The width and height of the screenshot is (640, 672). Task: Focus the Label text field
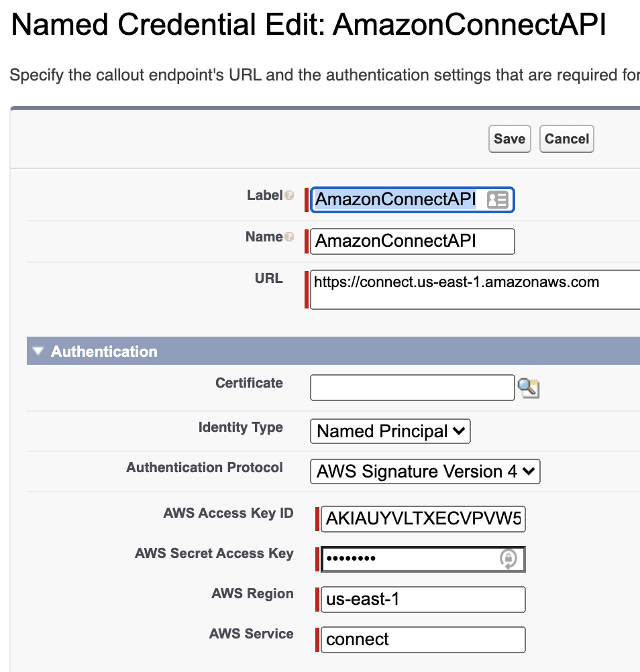pos(413,200)
